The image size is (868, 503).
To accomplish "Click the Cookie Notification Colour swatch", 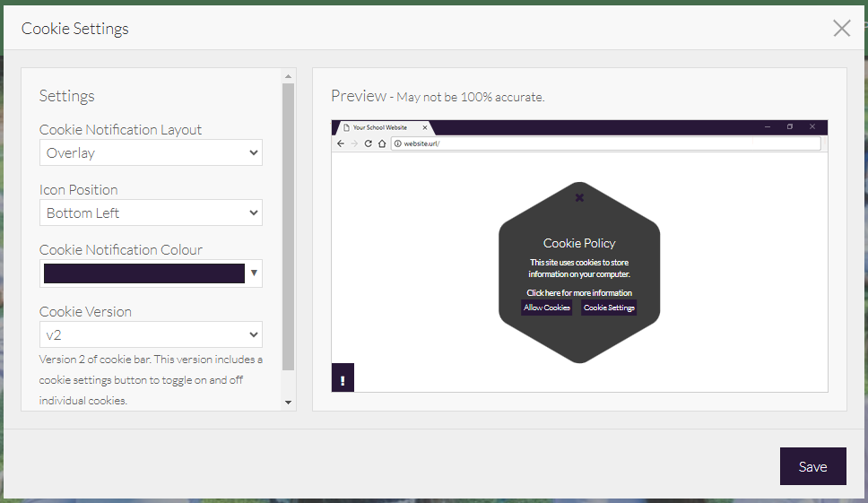I will click(143, 273).
